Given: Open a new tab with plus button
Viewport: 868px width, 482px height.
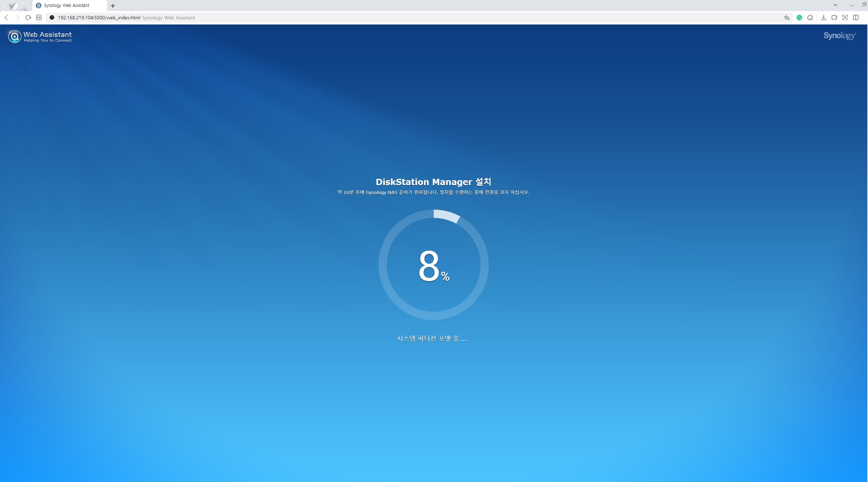Looking at the screenshot, I should pos(113,6).
